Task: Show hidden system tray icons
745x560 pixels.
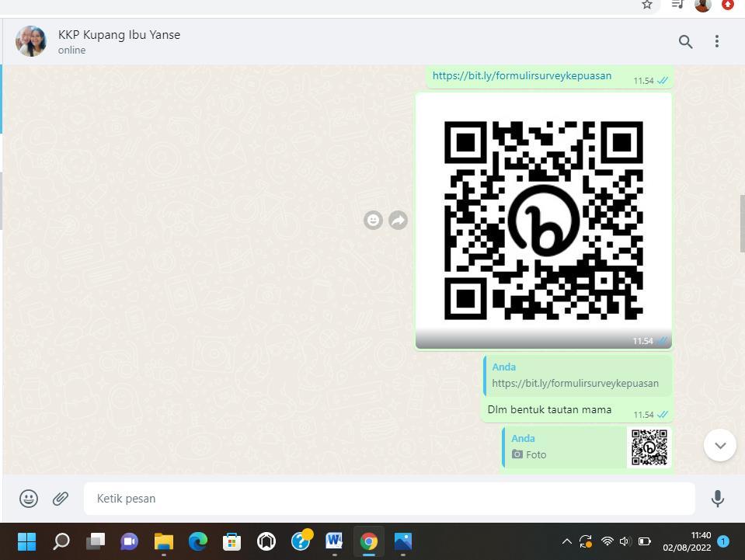Action: (566, 541)
